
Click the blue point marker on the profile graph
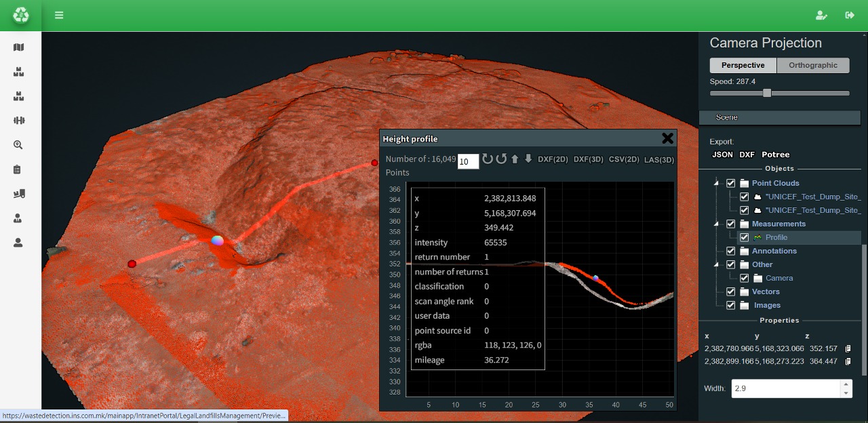595,277
